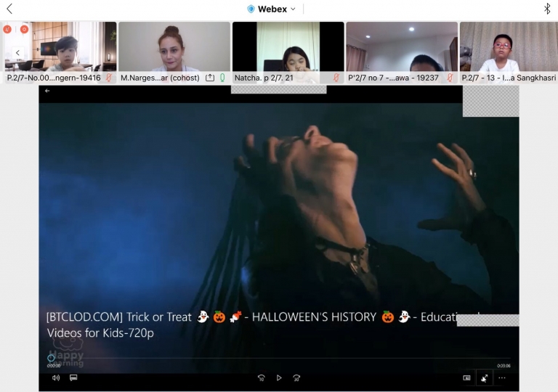Go back with the top-left arrow
Viewport: 558px width, 392px height.
click(x=9, y=9)
